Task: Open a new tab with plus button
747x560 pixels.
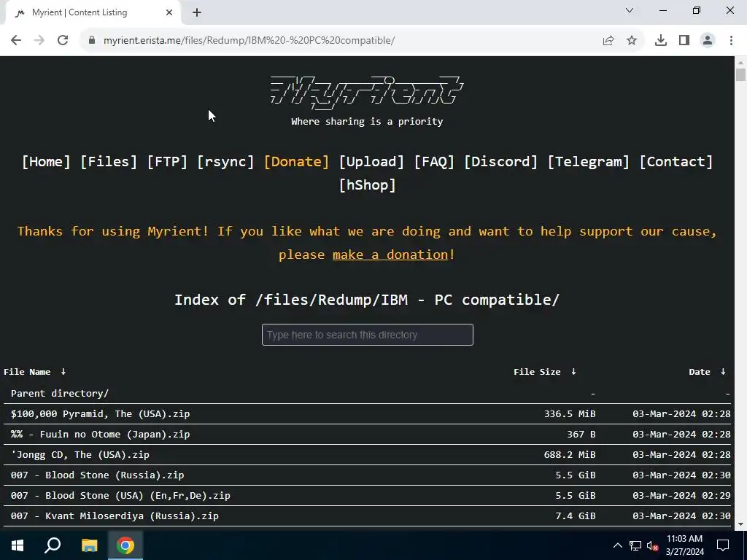Action: tap(197, 12)
